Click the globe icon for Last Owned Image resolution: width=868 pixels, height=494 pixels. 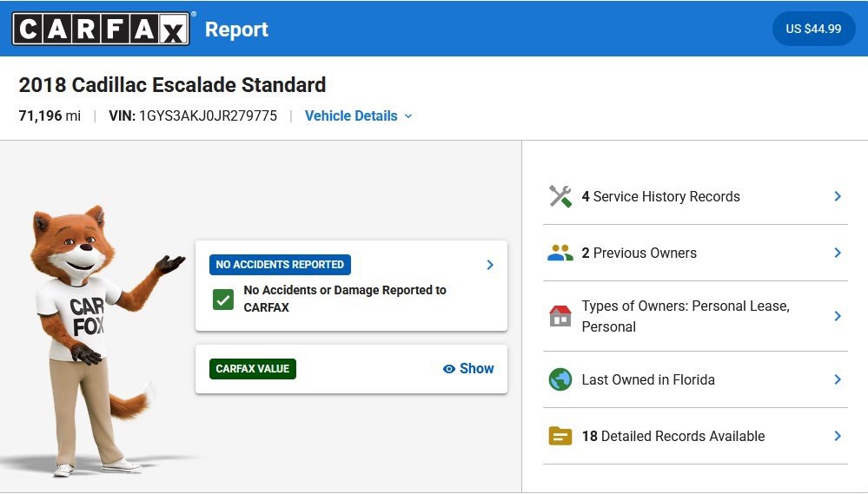click(560, 379)
